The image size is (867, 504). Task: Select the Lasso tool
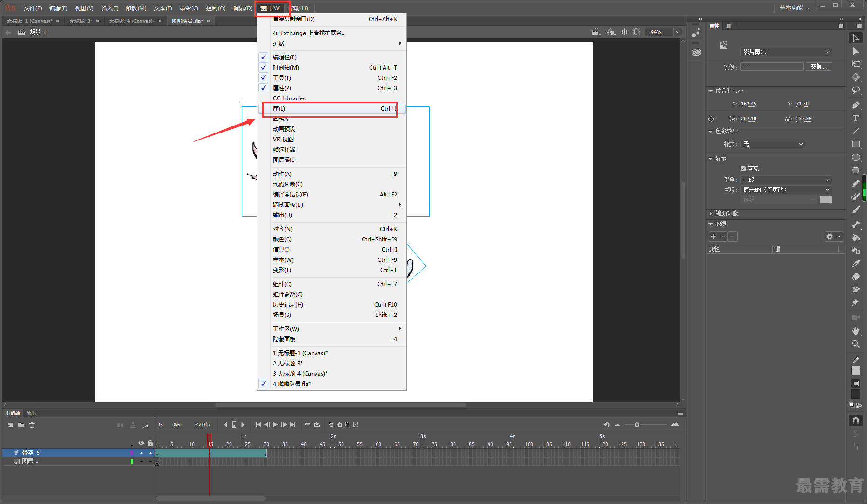(856, 91)
